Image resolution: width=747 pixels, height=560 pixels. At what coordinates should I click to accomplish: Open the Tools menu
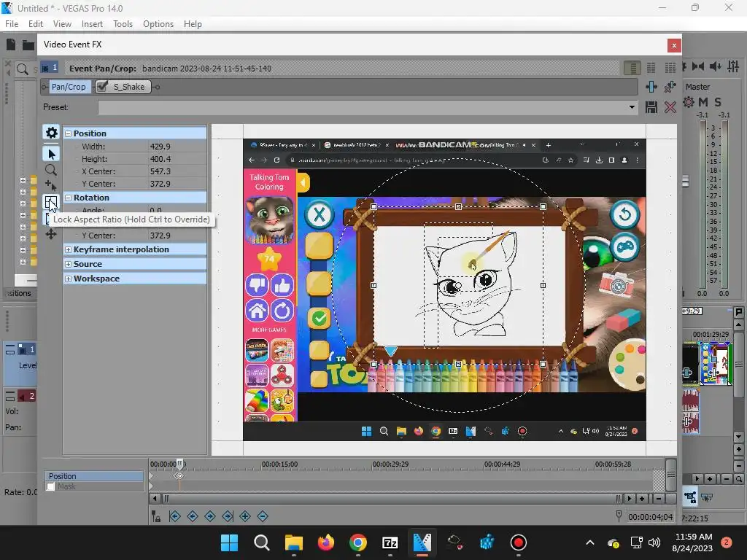pyautogui.click(x=123, y=24)
